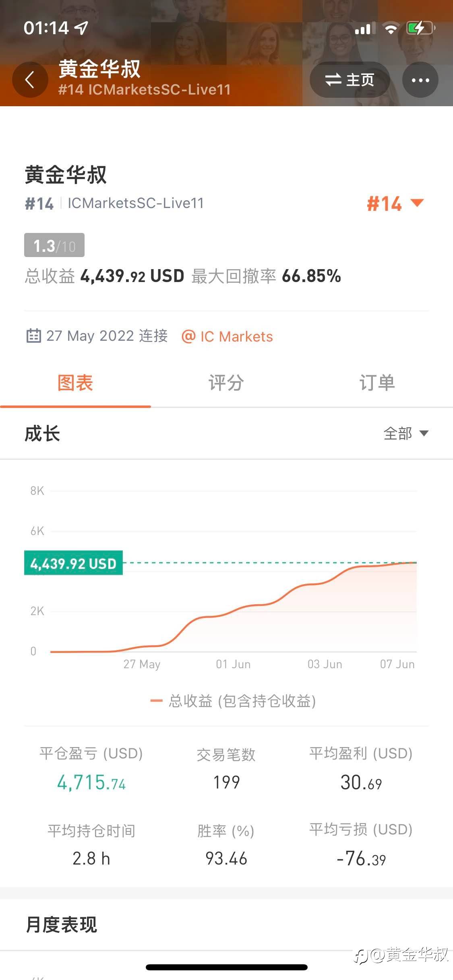Screen dimensions: 453x980
Task: Tap the 总收益 chart legend entry
Action: [233, 701]
